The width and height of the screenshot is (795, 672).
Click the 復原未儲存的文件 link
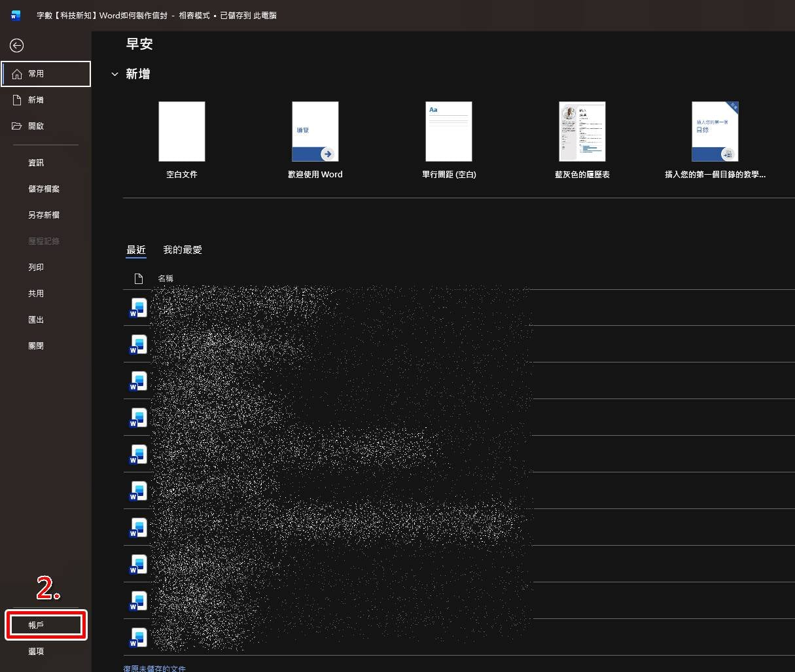tap(154, 668)
